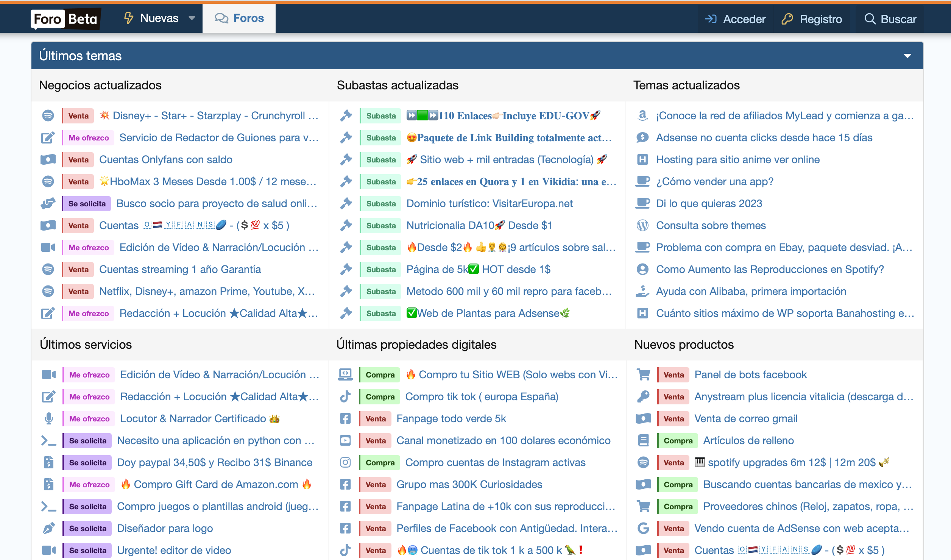Click laptop icon beside Compro tu Sitio WEB
The image size is (951, 560).
(345, 374)
